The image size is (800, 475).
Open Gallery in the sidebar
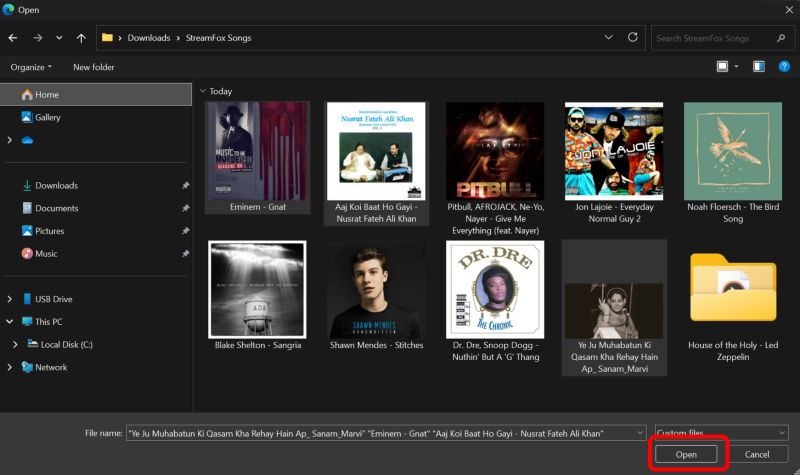[47, 117]
